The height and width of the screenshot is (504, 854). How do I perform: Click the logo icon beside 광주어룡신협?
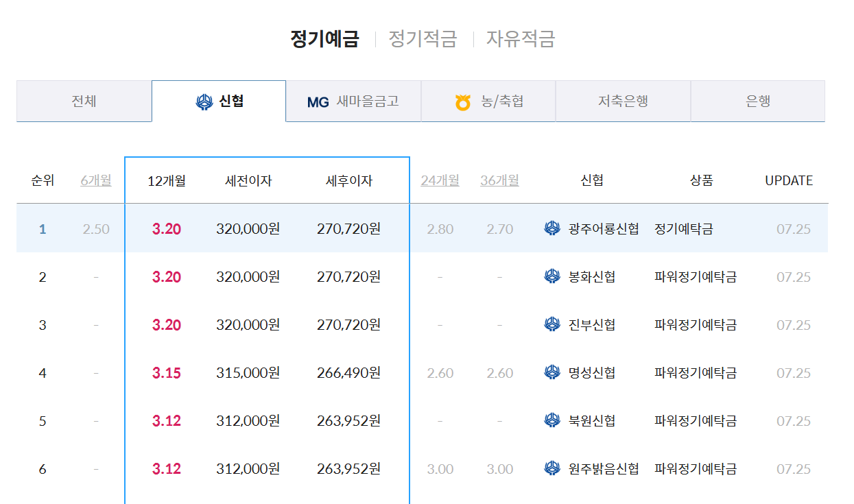tap(552, 228)
